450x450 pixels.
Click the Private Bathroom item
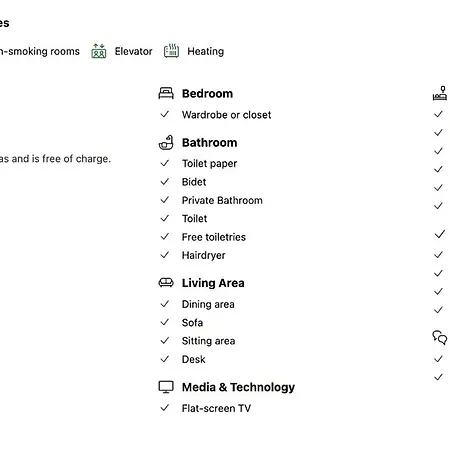(x=222, y=200)
